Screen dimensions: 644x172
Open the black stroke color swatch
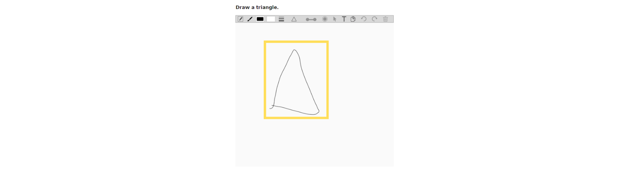260,19
